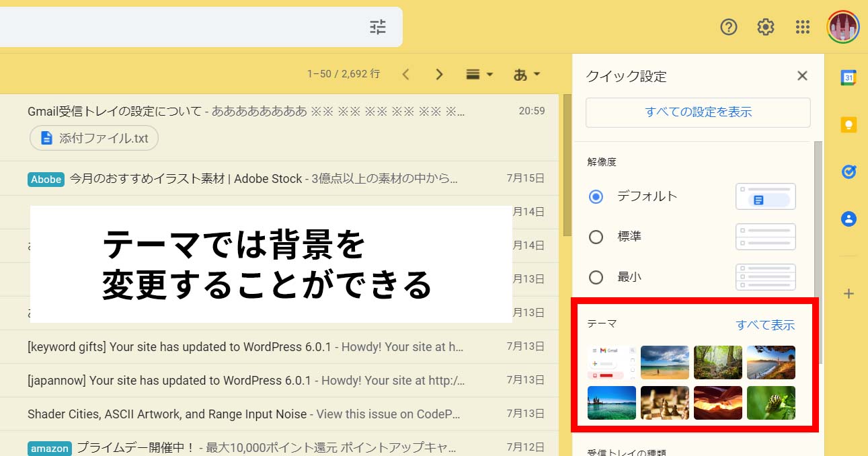Open Google Calendar side panel icon
868x456 pixels.
tap(849, 77)
